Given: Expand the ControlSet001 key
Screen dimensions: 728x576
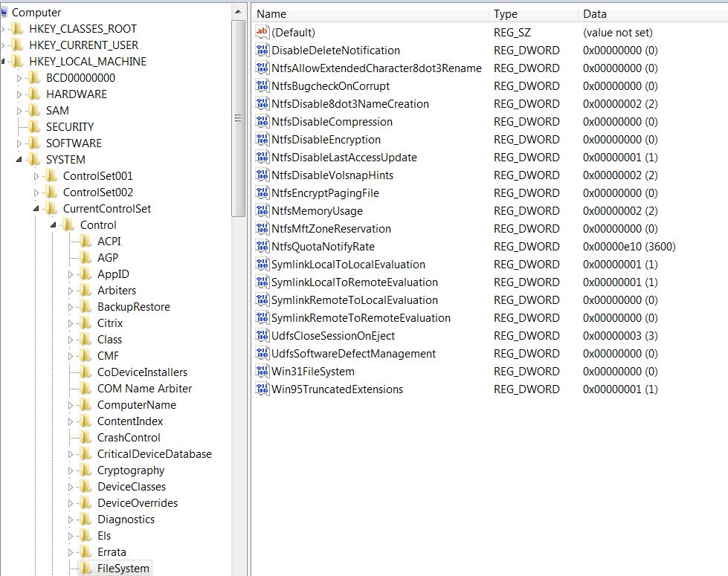Looking at the screenshot, I should tap(36, 176).
